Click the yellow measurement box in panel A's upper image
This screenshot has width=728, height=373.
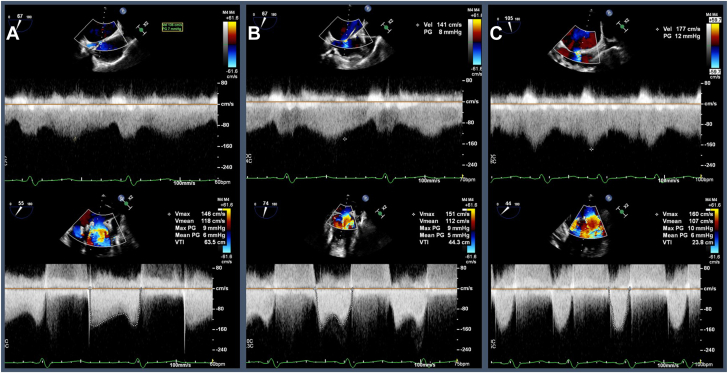click(x=172, y=26)
